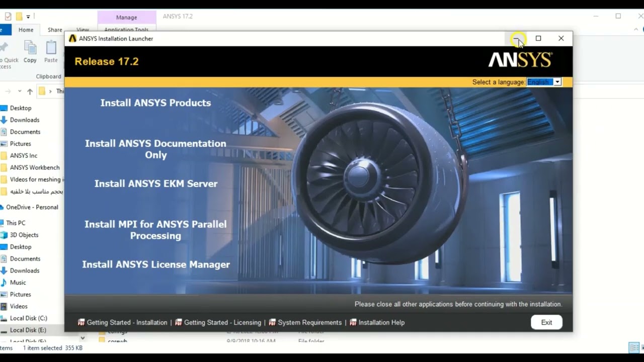This screenshot has width=644, height=362.
Task: Select Local Disk (C:)
Action: point(29,318)
